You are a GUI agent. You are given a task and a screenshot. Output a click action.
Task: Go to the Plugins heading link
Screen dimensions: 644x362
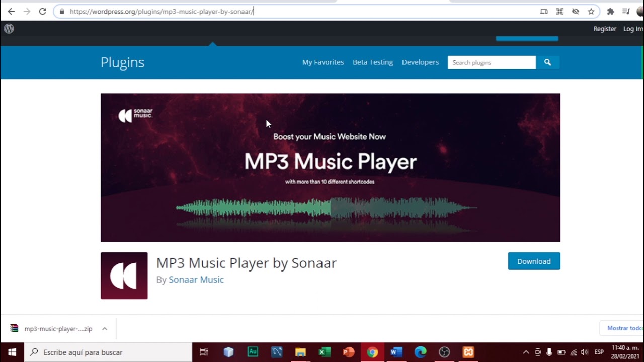click(122, 62)
